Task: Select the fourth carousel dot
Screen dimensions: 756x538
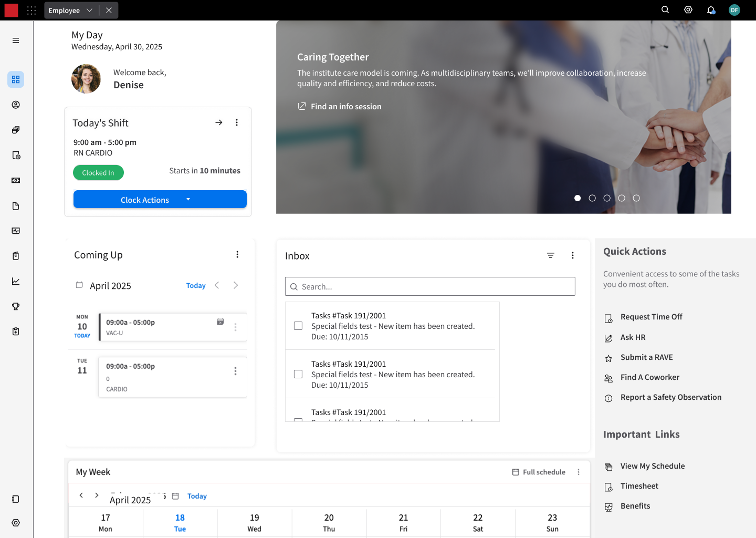Action: [x=622, y=198]
